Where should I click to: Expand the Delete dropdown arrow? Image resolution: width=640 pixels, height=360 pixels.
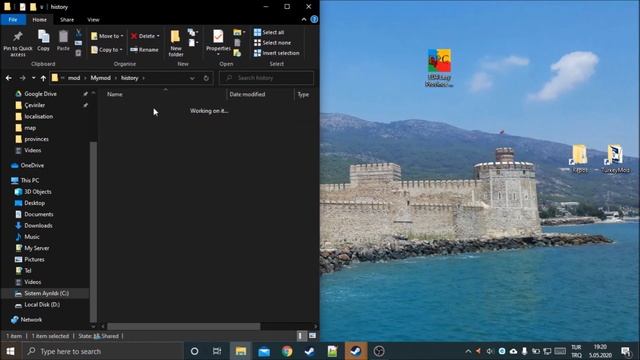point(158,36)
